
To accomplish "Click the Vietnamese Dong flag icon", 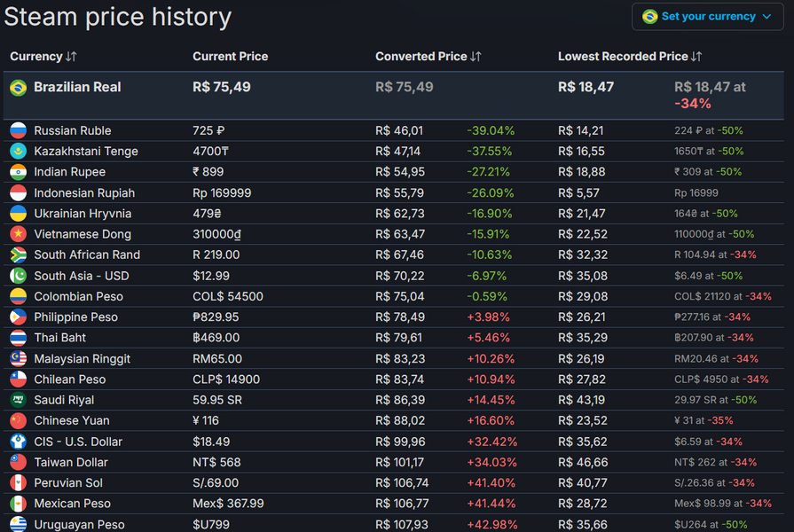I will pyautogui.click(x=18, y=234).
